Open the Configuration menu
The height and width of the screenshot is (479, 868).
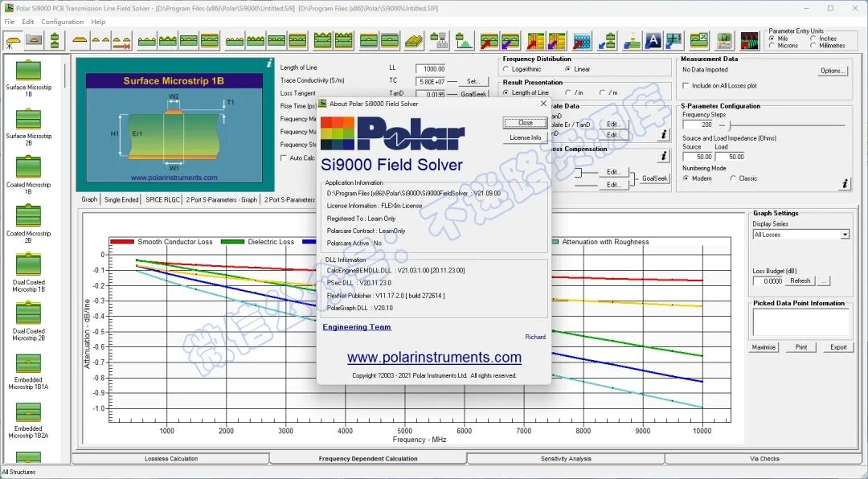click(x=62, y=22)
